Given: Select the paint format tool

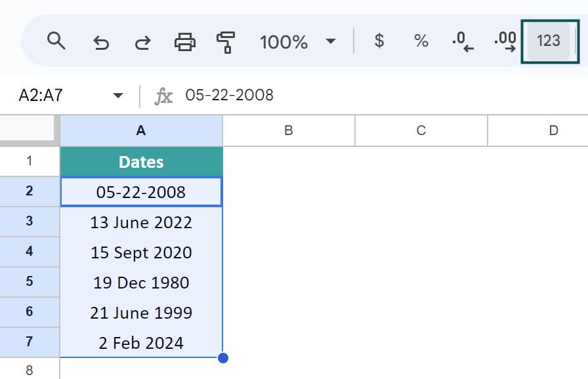Looking at the screenshot, I should coord(226,43).
